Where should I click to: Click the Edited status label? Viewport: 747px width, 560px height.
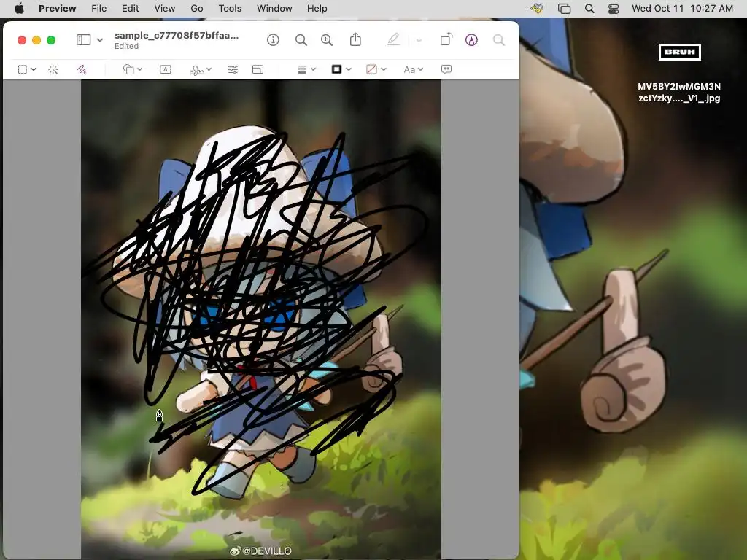click(126, 46)
